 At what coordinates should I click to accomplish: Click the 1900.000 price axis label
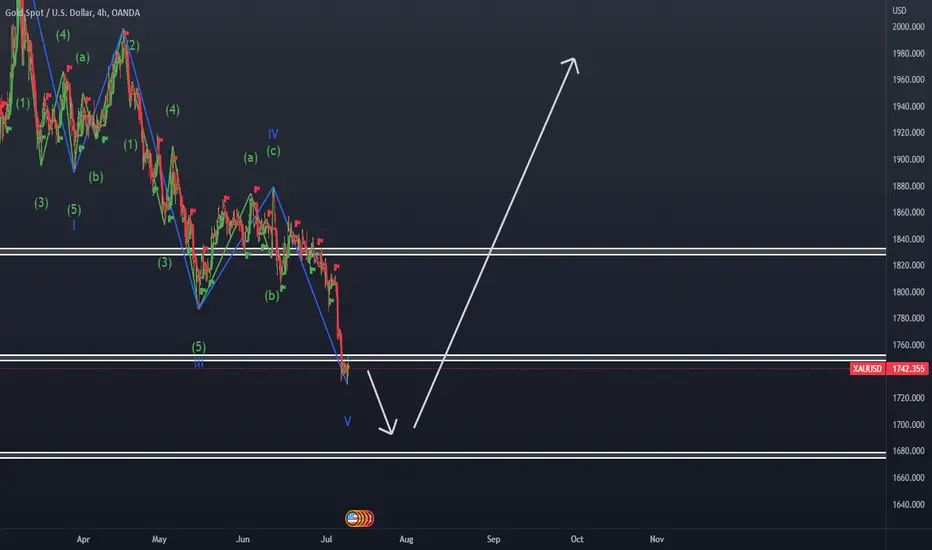908,159
